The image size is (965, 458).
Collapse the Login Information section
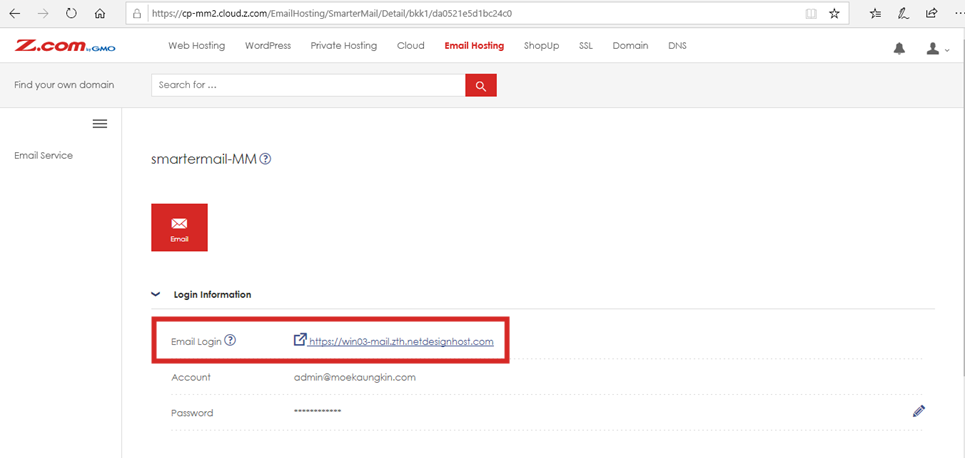tap(155, 294)
